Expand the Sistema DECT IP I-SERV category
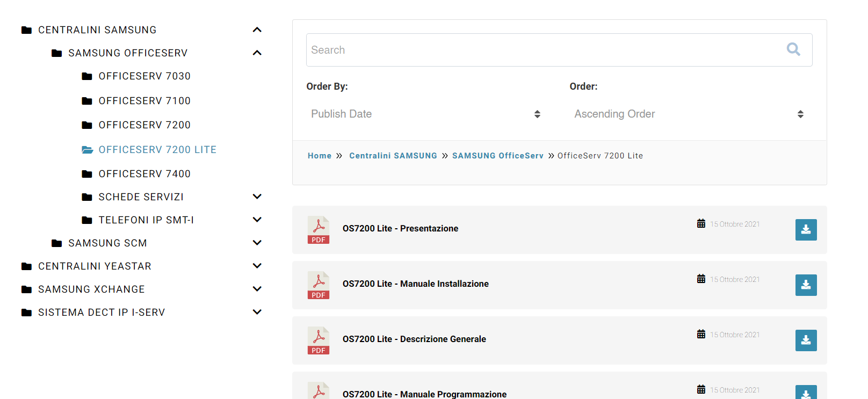 click(x=257, y=313)
